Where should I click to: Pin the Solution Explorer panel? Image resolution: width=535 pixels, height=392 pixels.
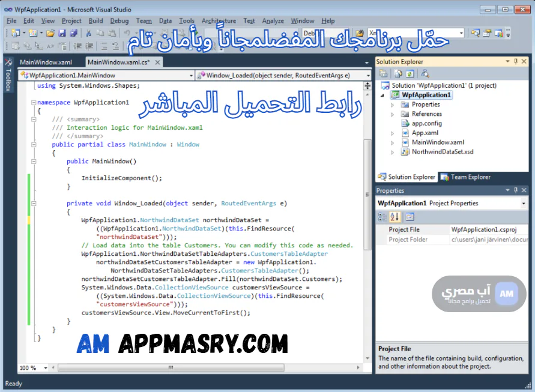516,61
